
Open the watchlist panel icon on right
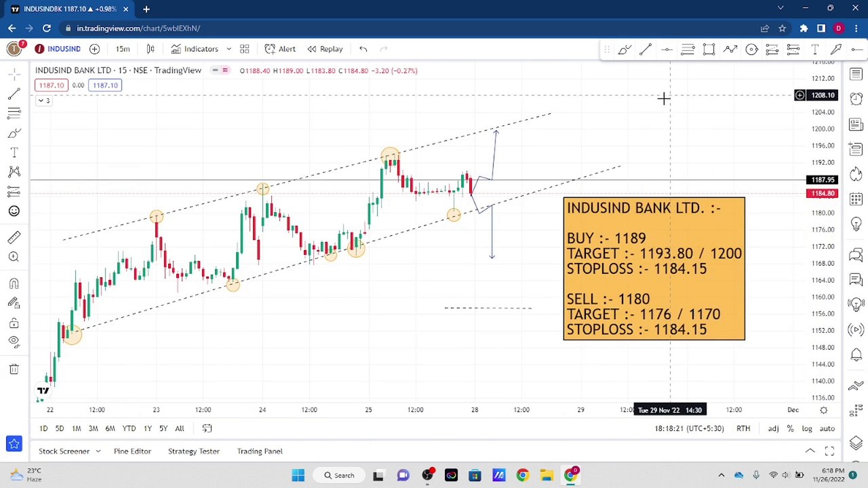click(x=856, y=74)
